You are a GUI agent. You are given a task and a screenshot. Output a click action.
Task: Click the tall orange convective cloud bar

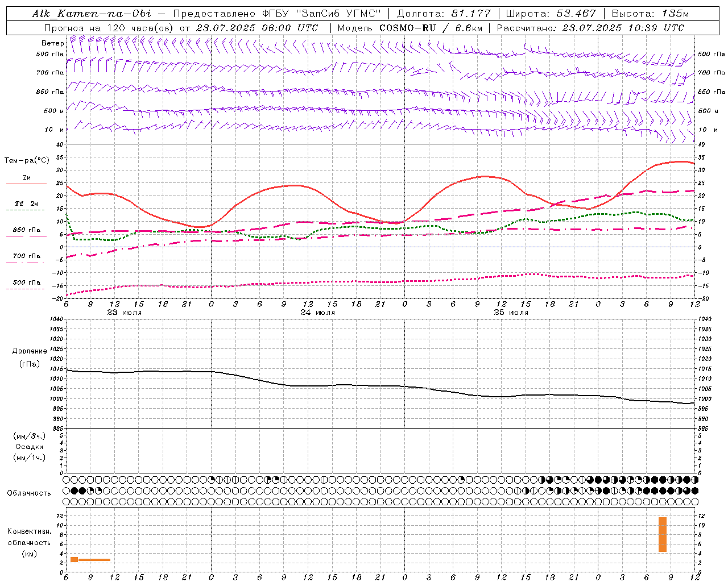click(x=663, y=534)
